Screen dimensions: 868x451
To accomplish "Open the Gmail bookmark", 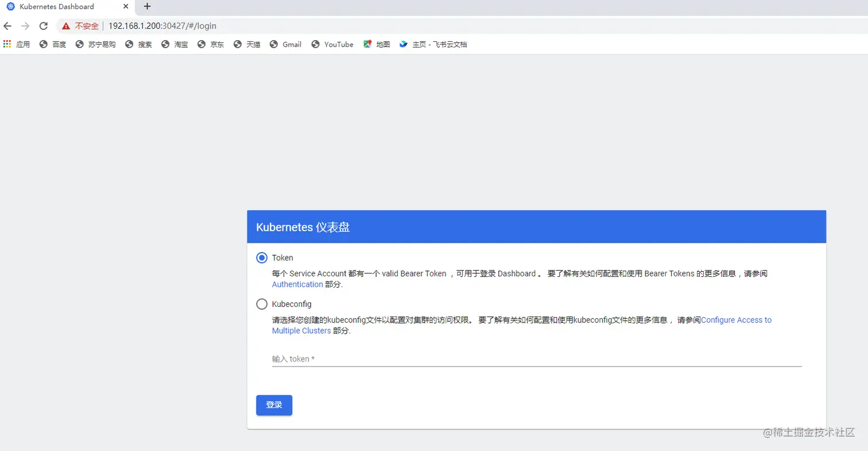I will click(x=285, y=44).
